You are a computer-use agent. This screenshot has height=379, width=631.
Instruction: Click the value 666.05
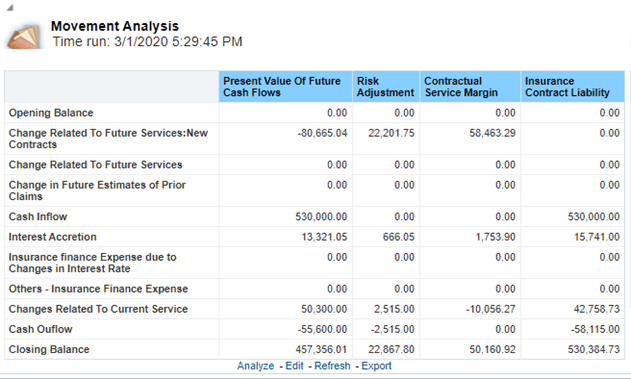(x=398, y=237)
